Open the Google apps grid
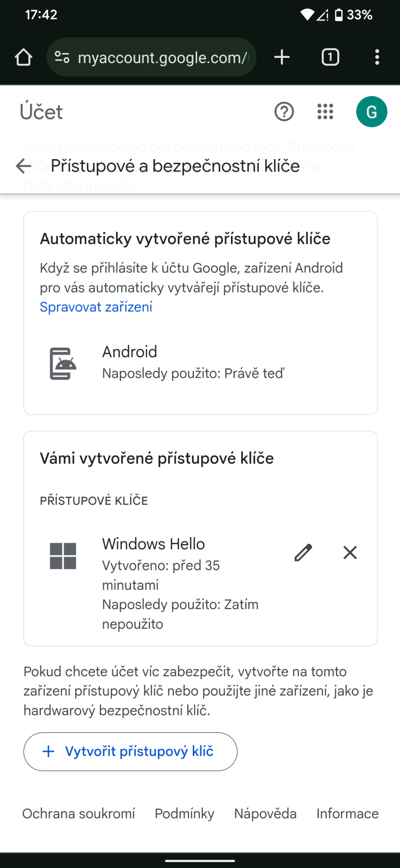The height and width of the screenshot is (868, 400). 325,112
